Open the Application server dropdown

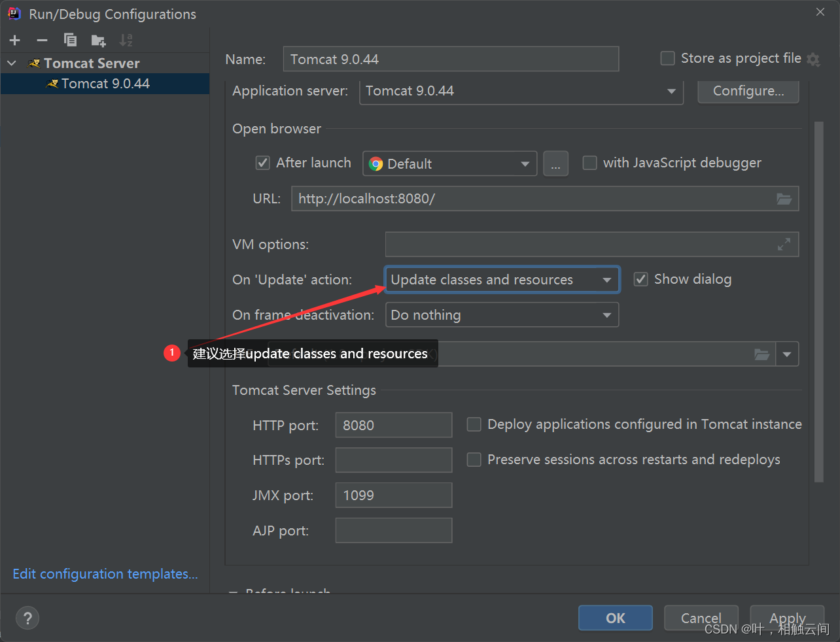pos(521,91)
